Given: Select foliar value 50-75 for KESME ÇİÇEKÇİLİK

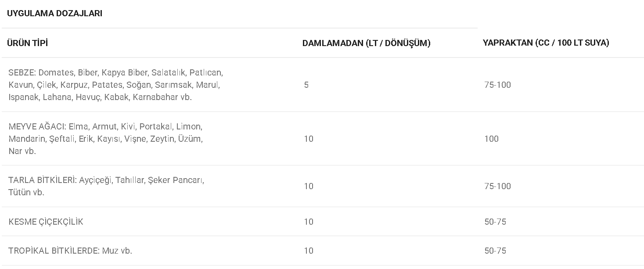Looking at the screenshot, I should click(495, 222).
